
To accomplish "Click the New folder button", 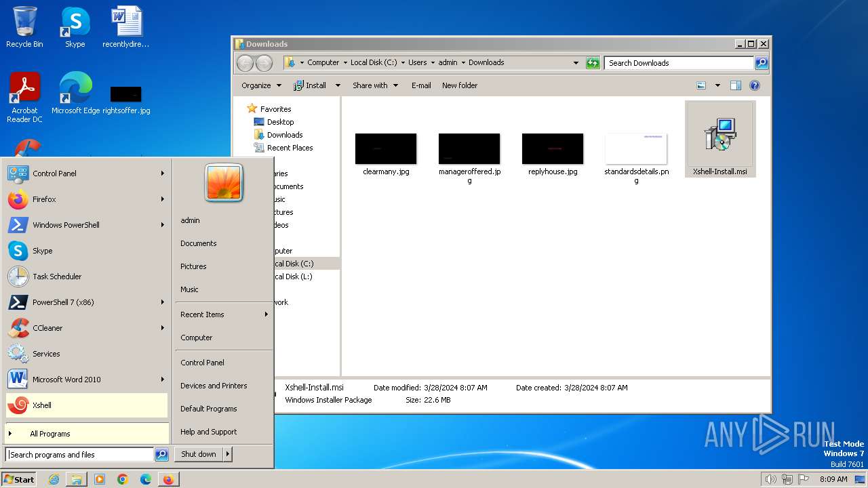I will (460, 85).
